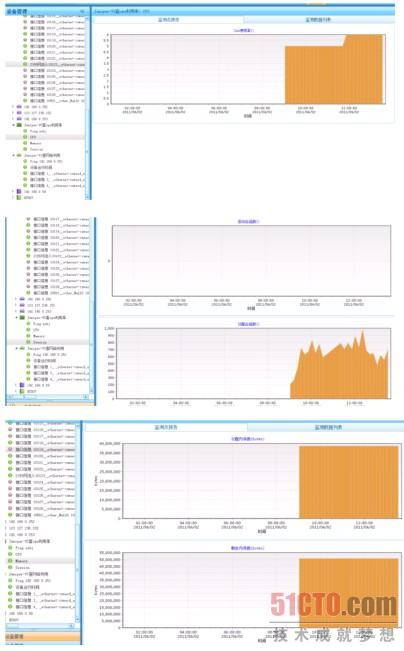The height and width of the screenshot is (651, 404).
Task: Select the Memory row in Memory view tree
Action: tap(41, 561)
